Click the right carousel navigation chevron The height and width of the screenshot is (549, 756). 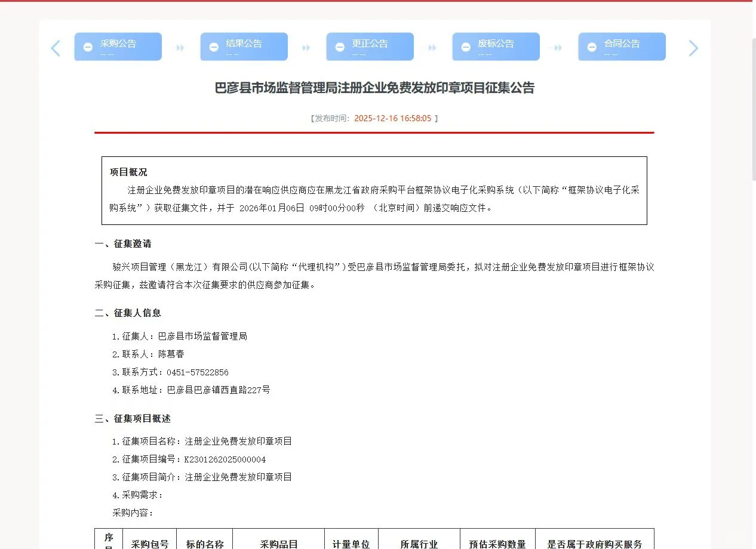click(693, 48)
